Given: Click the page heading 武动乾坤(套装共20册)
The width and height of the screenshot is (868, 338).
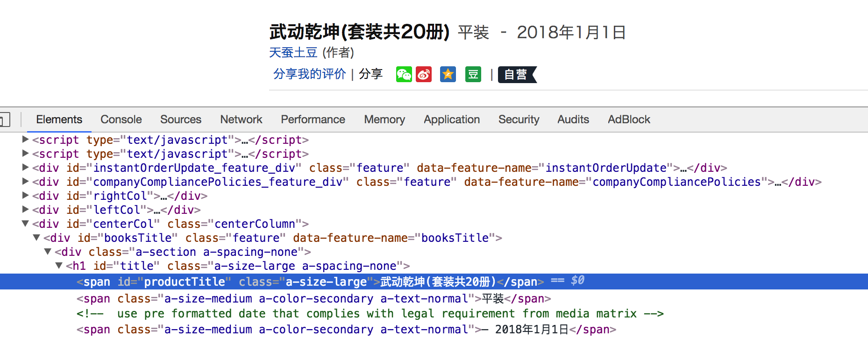Looking at the screenshot, I should point(359,32).
